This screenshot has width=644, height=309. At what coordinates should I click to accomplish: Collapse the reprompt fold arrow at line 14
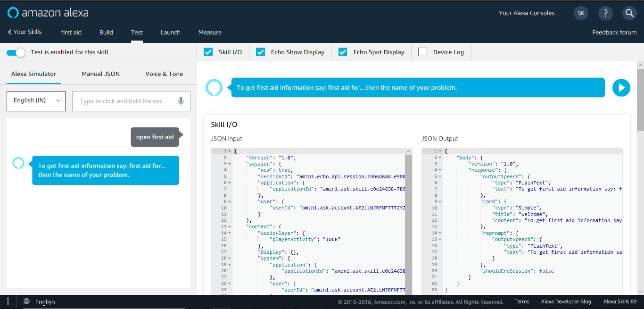[x=440, y=233]
